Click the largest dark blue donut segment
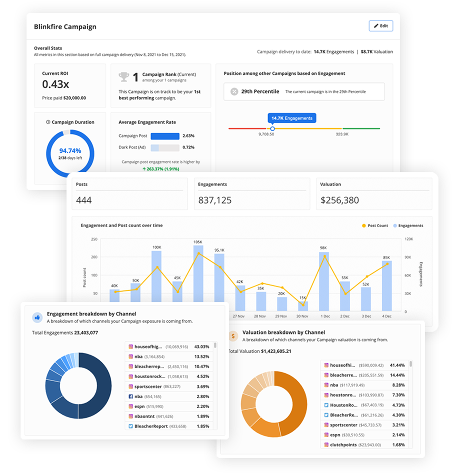Screen dimensions: 458x476 96,385
